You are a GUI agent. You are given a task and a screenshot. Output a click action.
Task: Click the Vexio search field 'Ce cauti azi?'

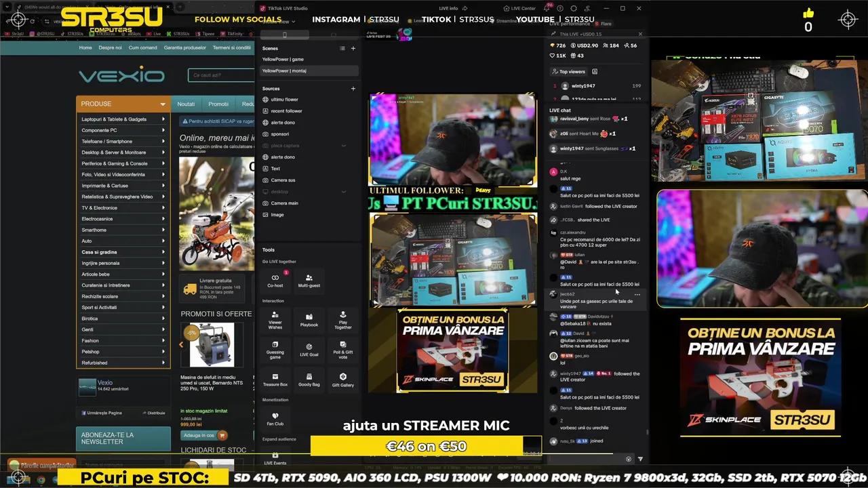[220, 75]
